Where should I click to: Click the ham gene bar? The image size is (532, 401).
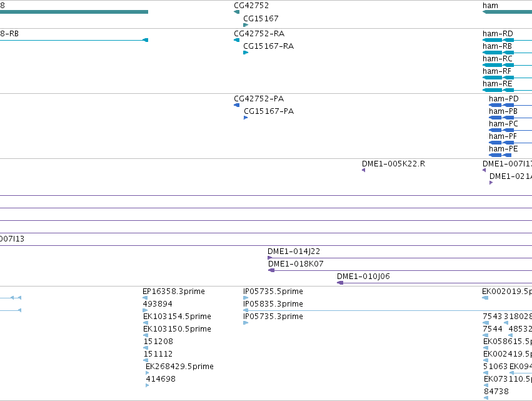(507, 12)
